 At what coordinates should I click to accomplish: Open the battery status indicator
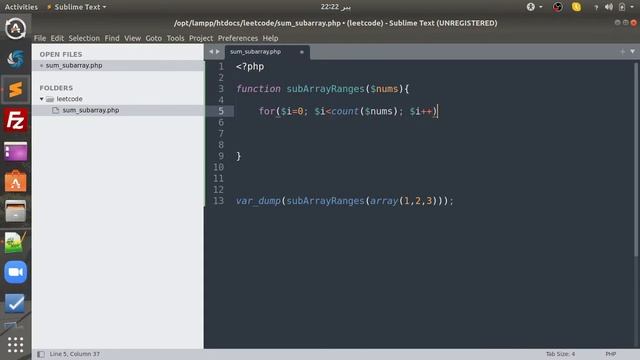pos(622,7)
